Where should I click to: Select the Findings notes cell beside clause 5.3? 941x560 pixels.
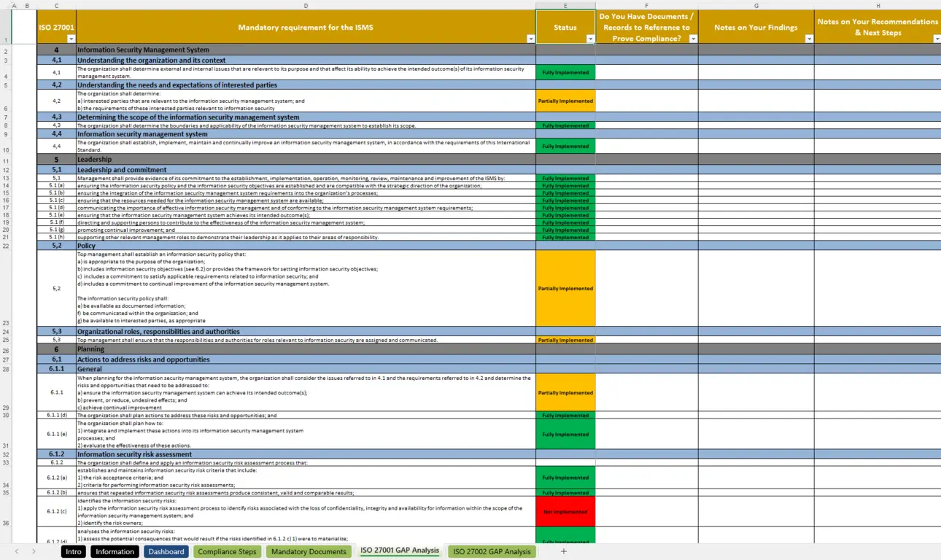coord(756,340)
